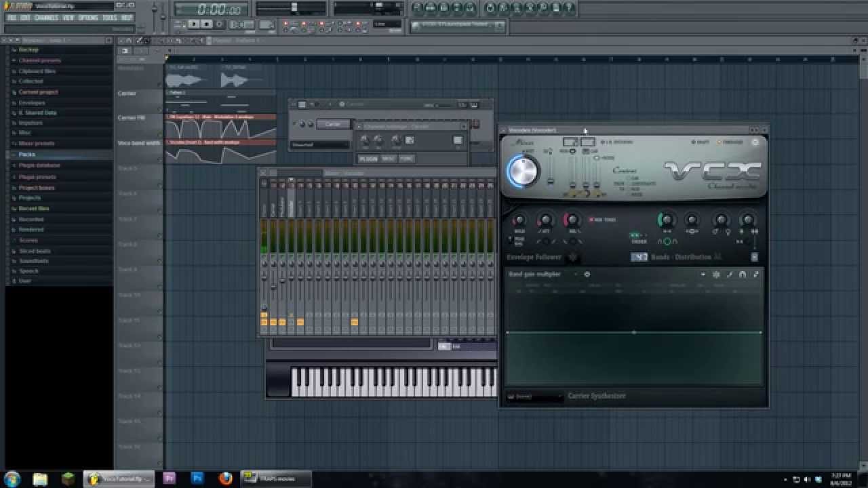The image size is (868, 488).
Task: Click the Play button in the transport
Action: click(193, 24)
